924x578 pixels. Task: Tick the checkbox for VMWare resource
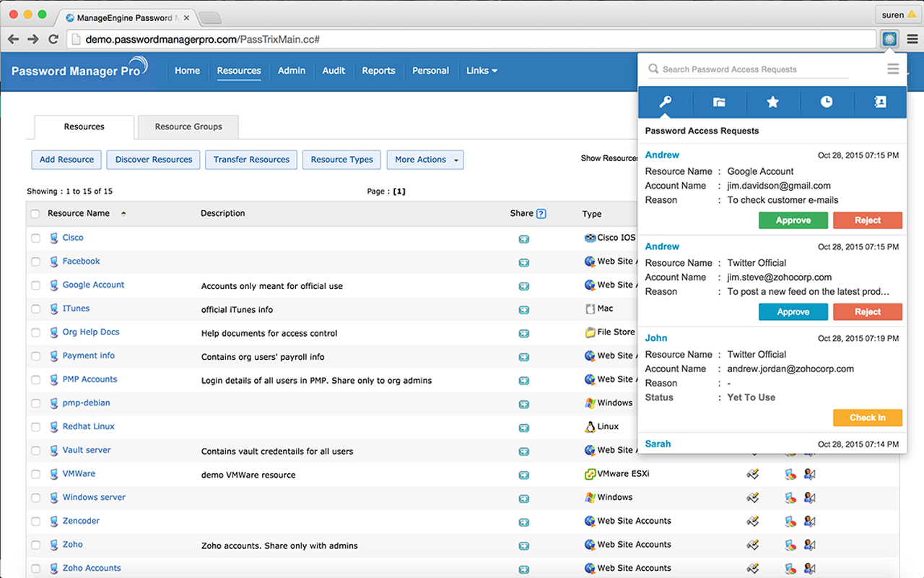point(35,474)
